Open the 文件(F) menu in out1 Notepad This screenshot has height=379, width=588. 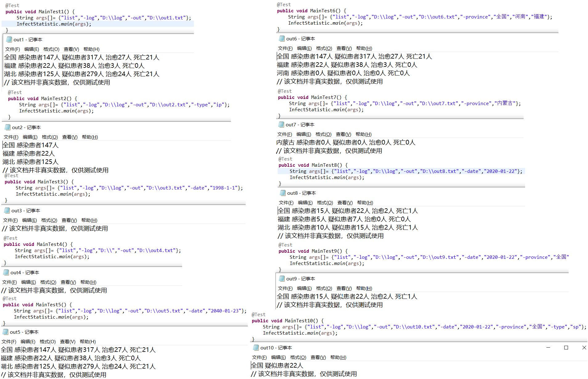(13, 49)
